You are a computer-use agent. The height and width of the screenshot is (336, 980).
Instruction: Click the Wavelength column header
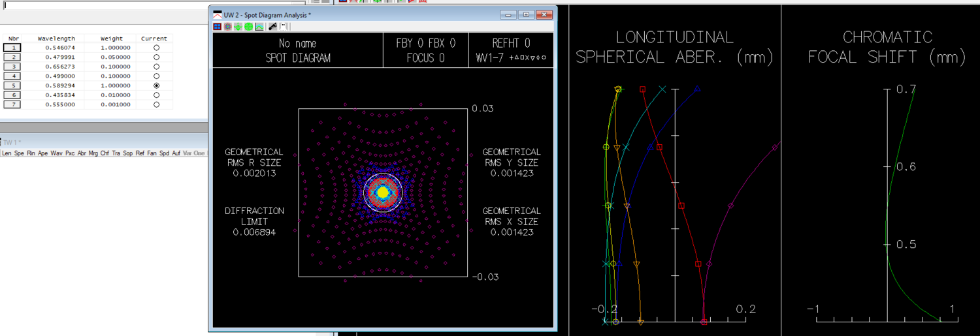(x=56, y=38)
